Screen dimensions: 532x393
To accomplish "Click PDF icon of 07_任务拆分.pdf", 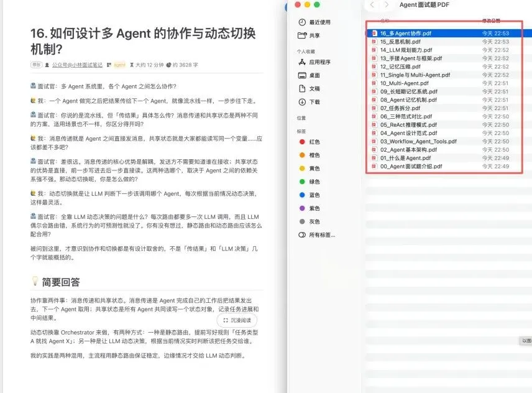I will [374, 108].
